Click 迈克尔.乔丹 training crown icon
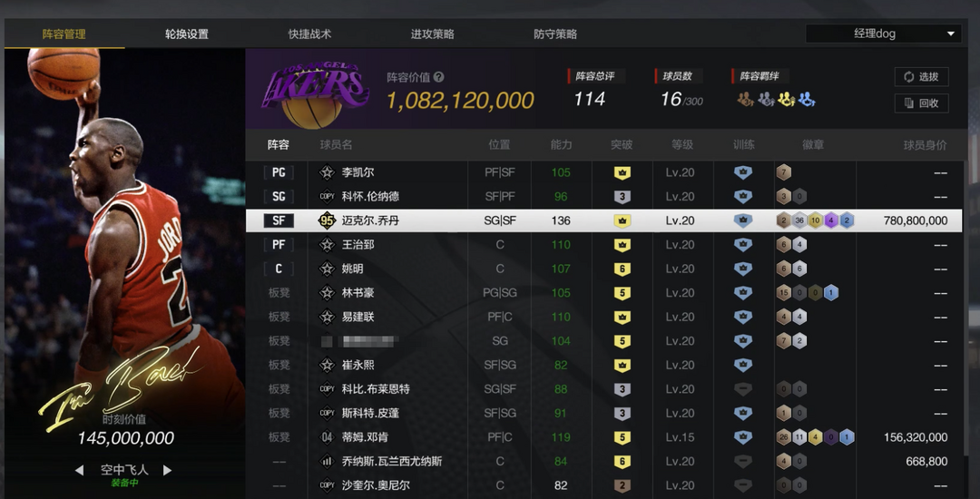 click(x=742, y=220)
